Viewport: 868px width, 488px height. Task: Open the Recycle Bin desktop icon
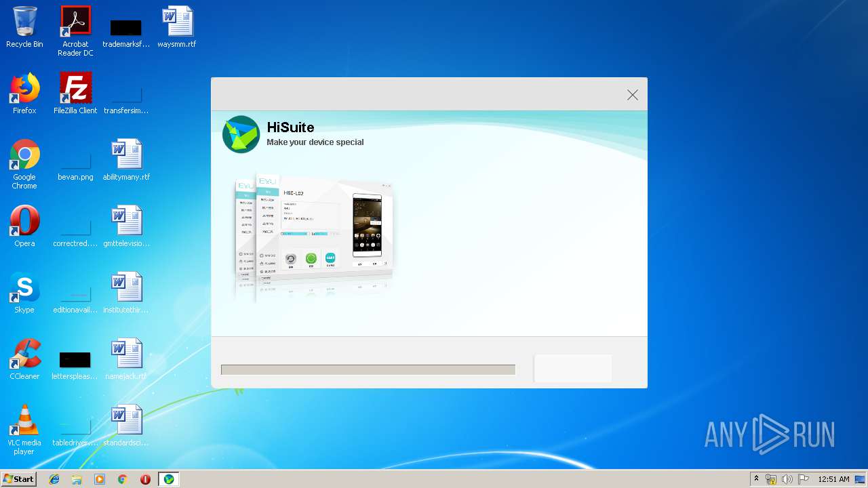24,27
